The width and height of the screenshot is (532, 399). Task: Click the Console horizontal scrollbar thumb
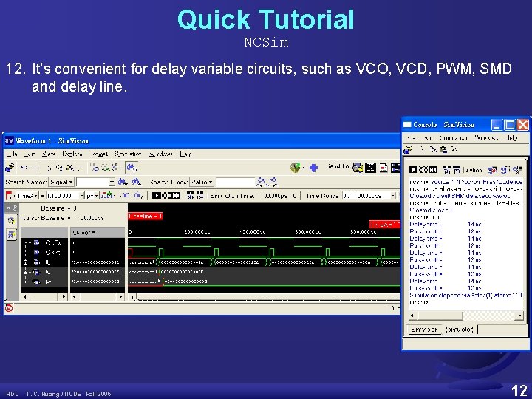click(440, 316)
